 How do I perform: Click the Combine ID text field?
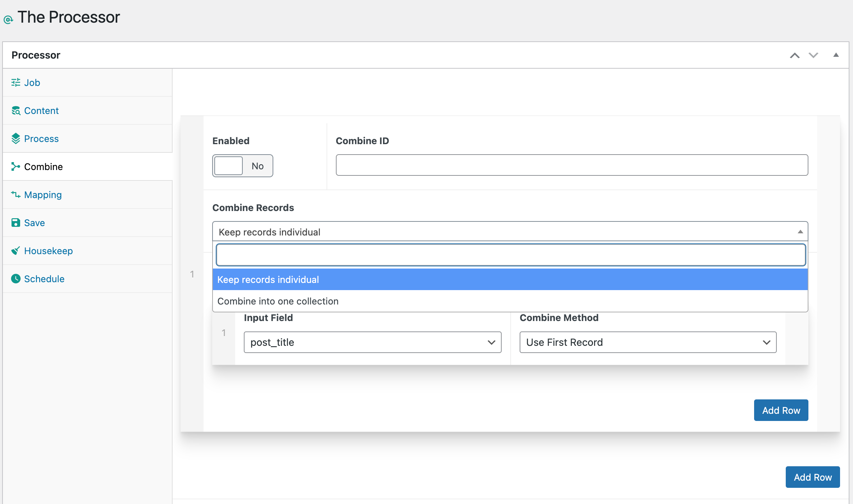click(571, 165)
